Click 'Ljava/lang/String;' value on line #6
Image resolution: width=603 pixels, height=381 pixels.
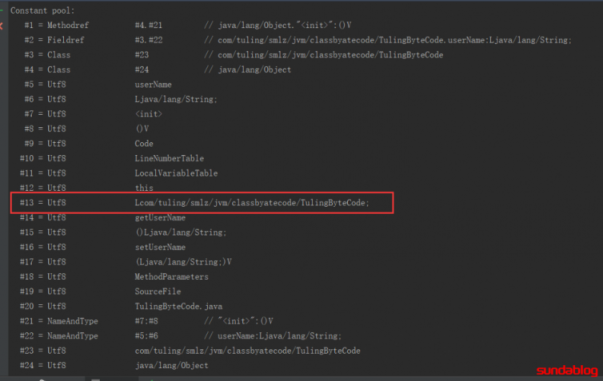(176, 99)
